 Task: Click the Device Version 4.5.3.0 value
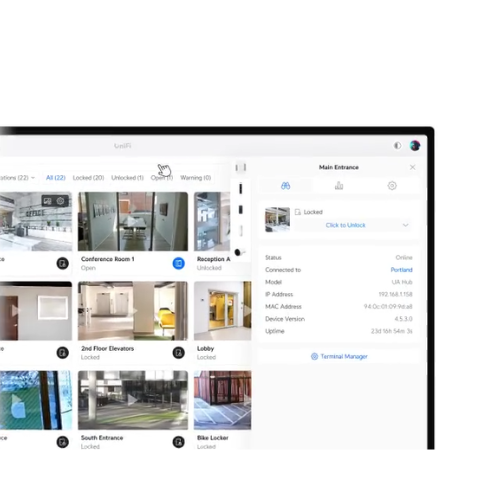tap(403, 319)
